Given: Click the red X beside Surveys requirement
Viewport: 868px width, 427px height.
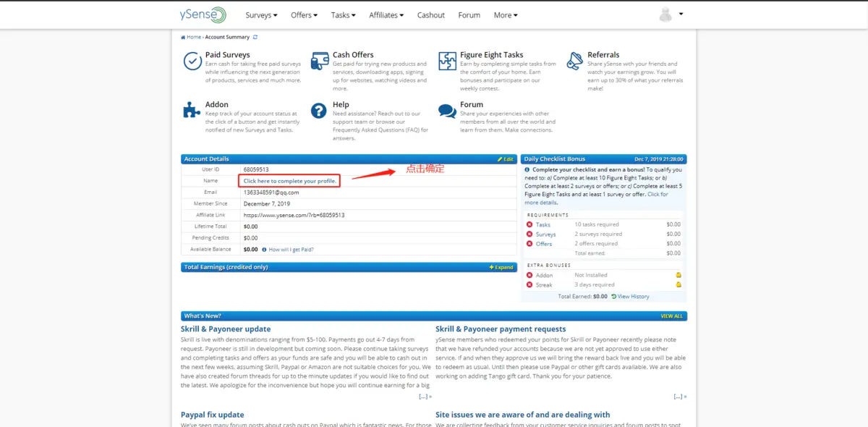Looking at the screenshot, I should [x=529, y=234].
